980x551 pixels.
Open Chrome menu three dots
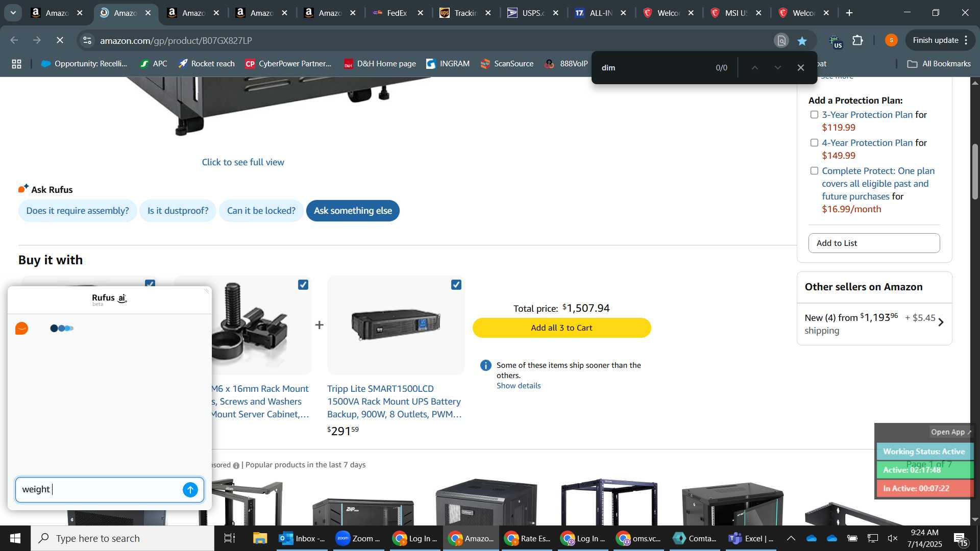966,40
